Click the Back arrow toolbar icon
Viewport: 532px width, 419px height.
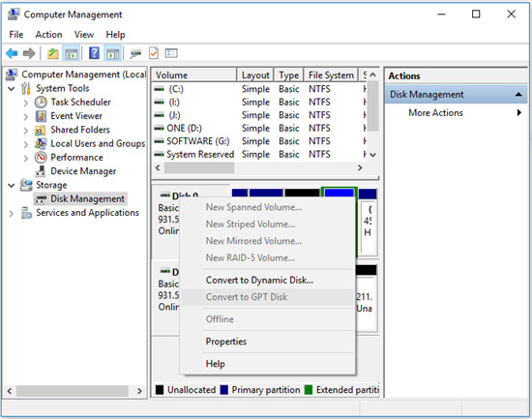coord(12,53)
